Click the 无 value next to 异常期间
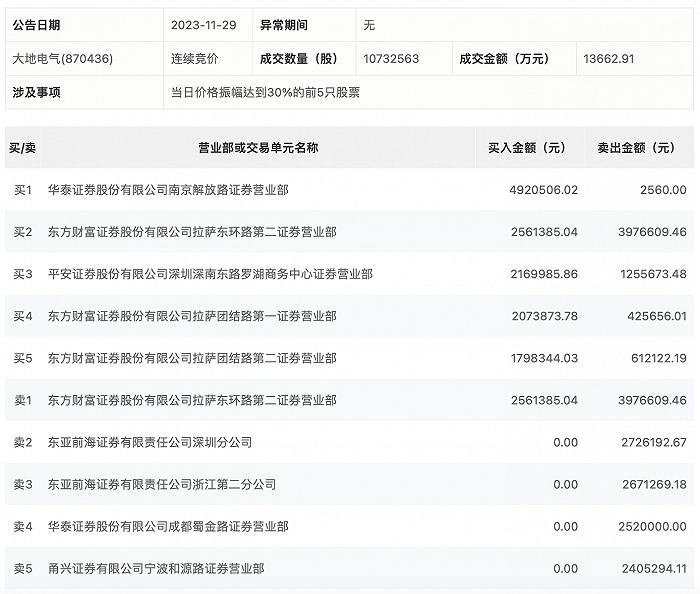The image size is (700, 594). pos(369,25)
